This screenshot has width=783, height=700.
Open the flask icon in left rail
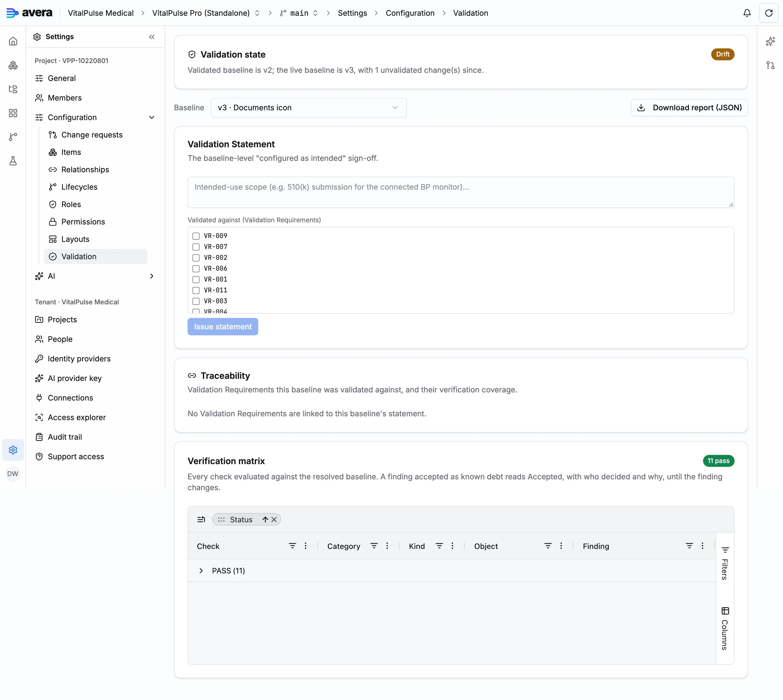(13, 161)
